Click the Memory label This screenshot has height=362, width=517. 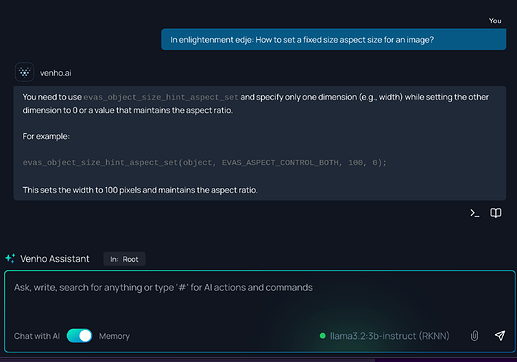(114, 336)
